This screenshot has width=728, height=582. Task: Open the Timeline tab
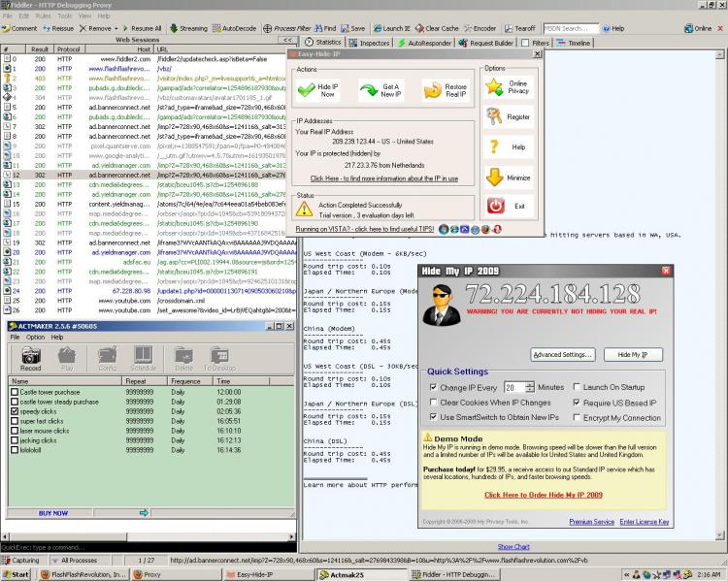click(x=574, y=43)
